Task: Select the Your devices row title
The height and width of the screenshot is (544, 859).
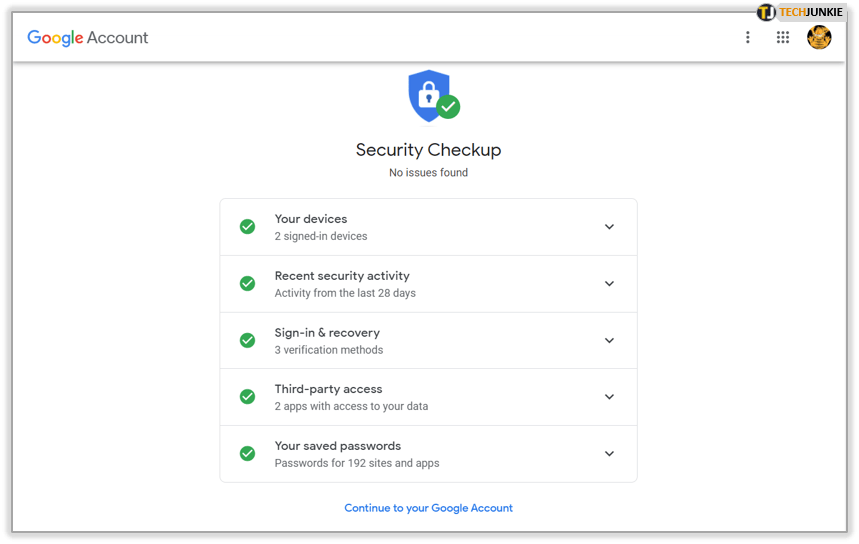Action: [x=311, y=219]
